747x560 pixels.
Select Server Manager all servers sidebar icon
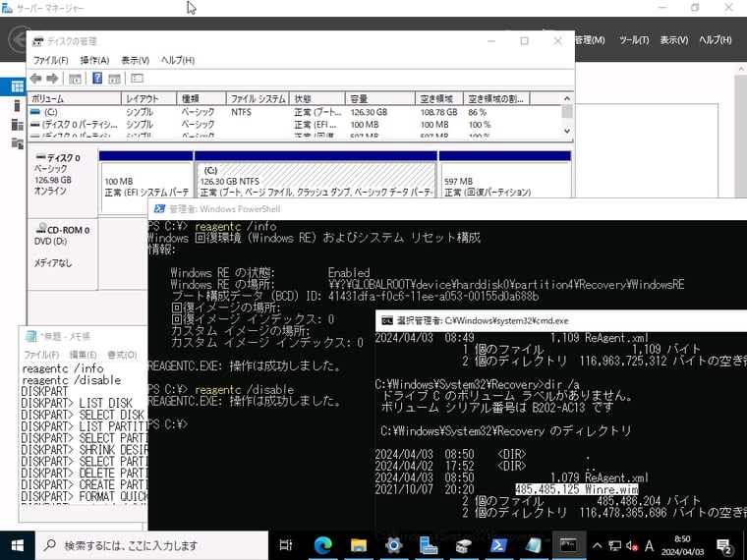point(17,125)
